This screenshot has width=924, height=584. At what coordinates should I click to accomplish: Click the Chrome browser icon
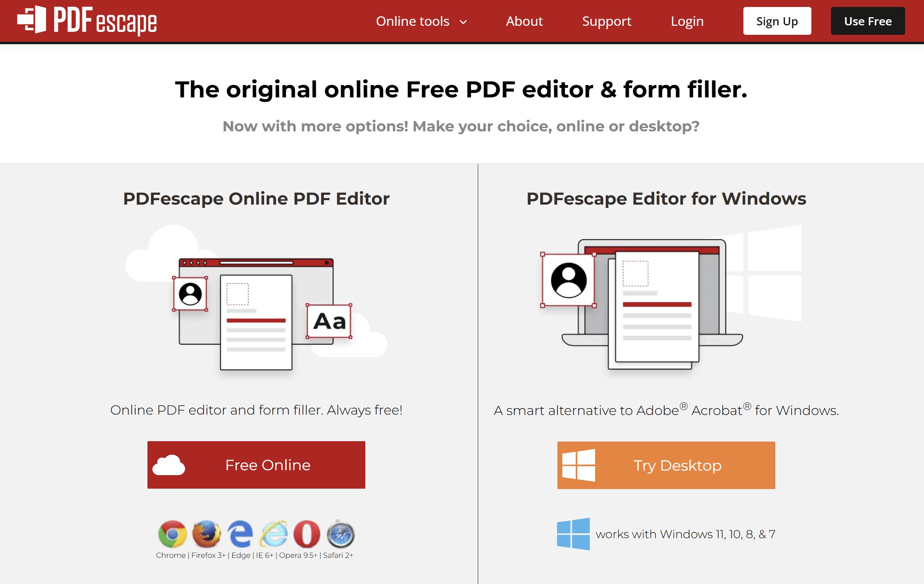pos(172,534)
